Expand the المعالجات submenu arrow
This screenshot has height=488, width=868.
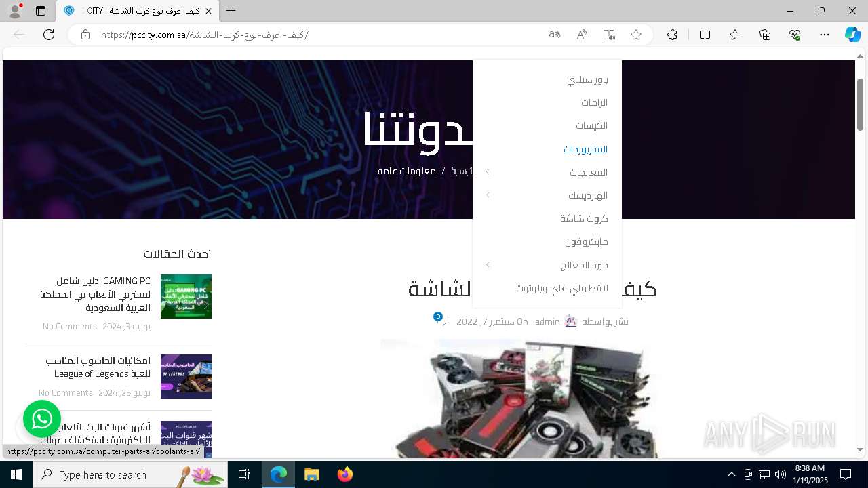coord(488,172)
